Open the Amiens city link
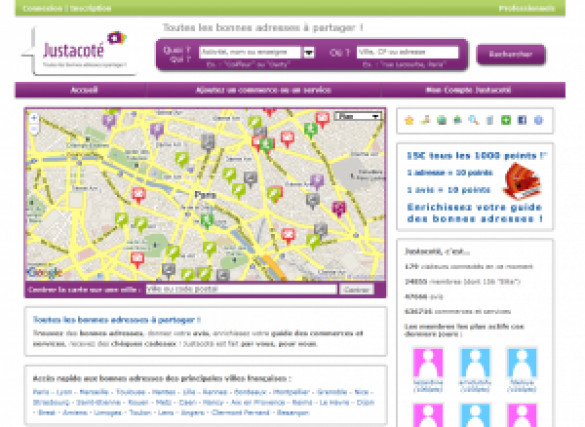Viewport: 585px width, 427px height. pyautogui.click(x=75, y=412)
